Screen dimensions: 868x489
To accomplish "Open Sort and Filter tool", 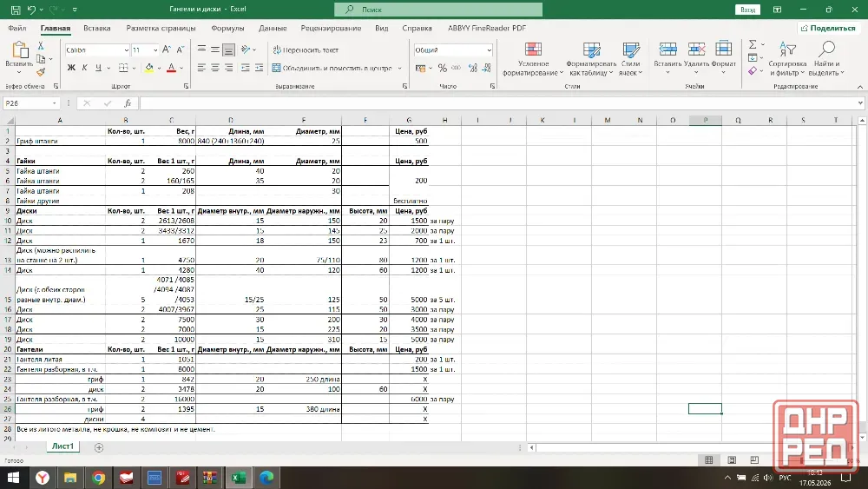I will tap(787, 50).
